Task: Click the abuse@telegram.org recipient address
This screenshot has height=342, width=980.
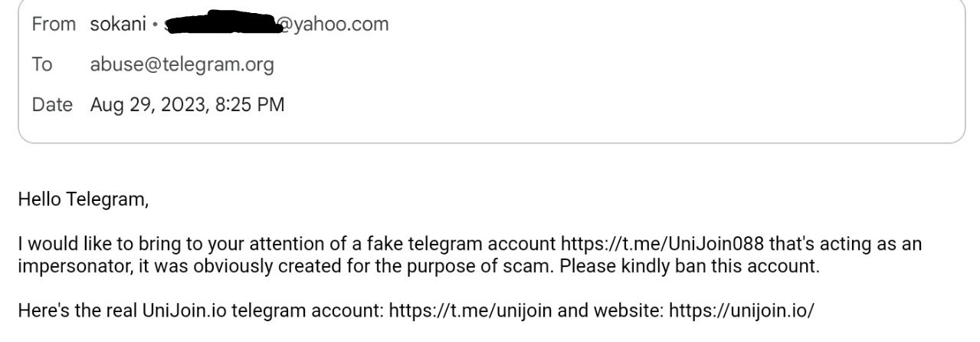Action: coord(182,64)
